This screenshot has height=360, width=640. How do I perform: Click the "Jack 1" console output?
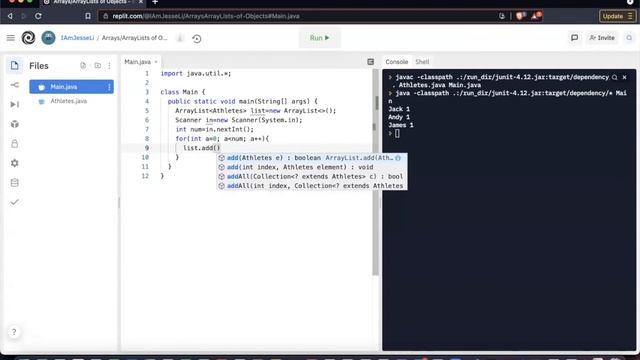tap(399, 109)
